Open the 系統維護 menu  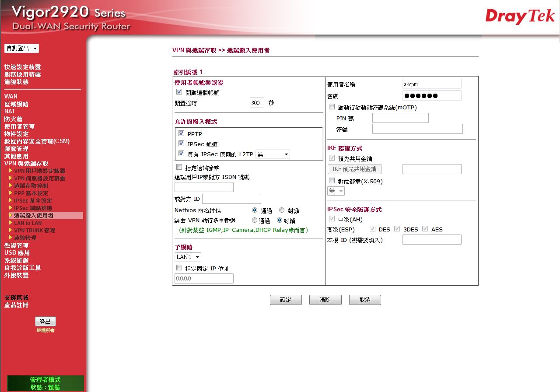(17, 260)
